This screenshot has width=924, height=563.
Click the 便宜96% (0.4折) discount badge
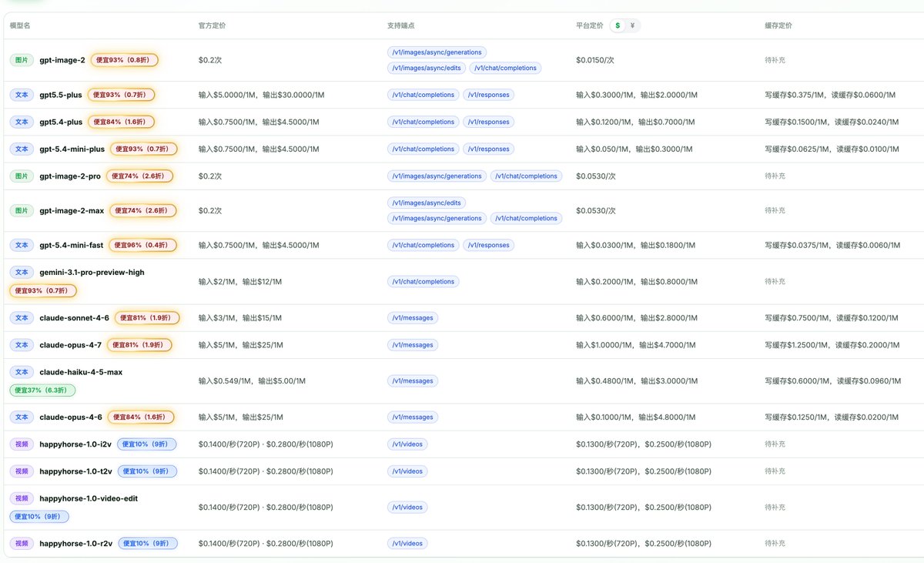(x=142, y=245)
